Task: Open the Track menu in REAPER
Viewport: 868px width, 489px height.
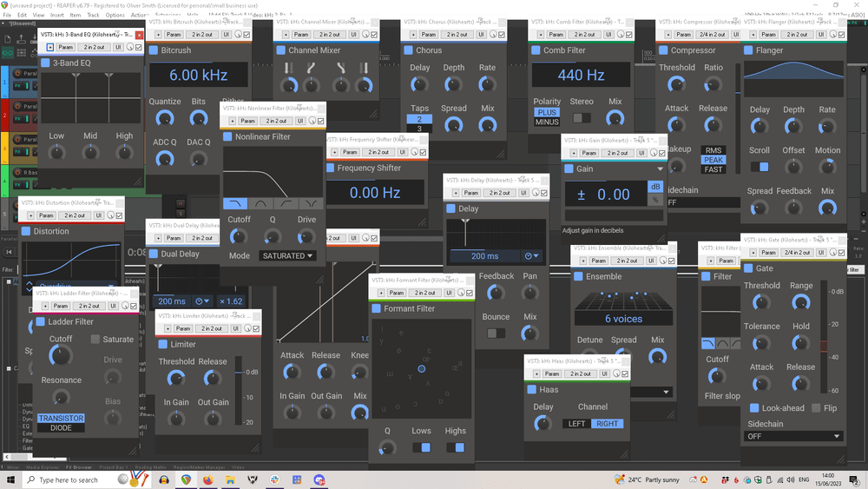Action: [93, 15]
